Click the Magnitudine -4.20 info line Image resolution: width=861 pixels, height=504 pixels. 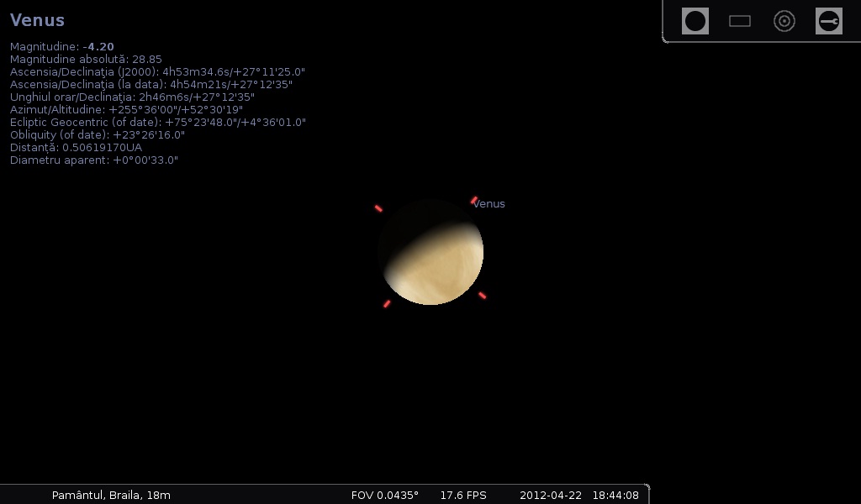(x=62, y=47)
